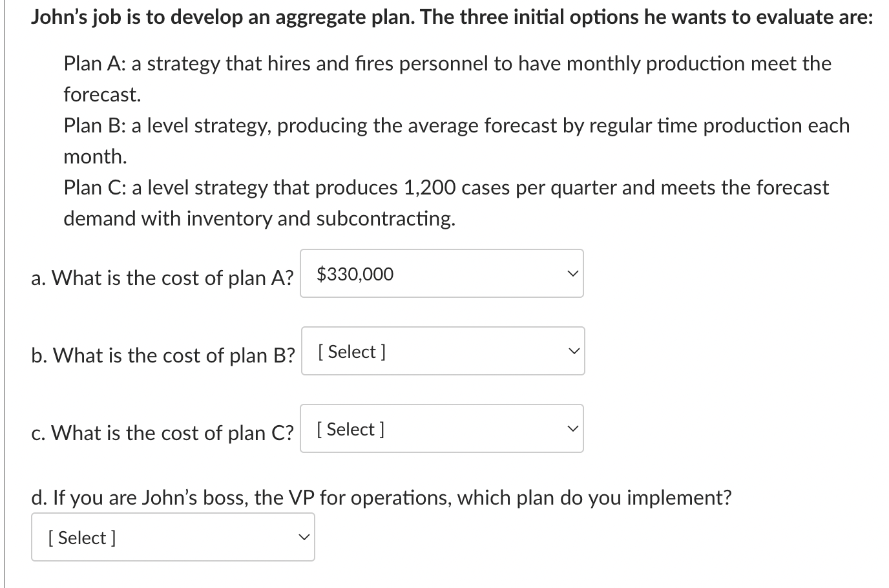
Task: Click the chevron arrow beside the Plan B dropdown
Action: (571, 351)
